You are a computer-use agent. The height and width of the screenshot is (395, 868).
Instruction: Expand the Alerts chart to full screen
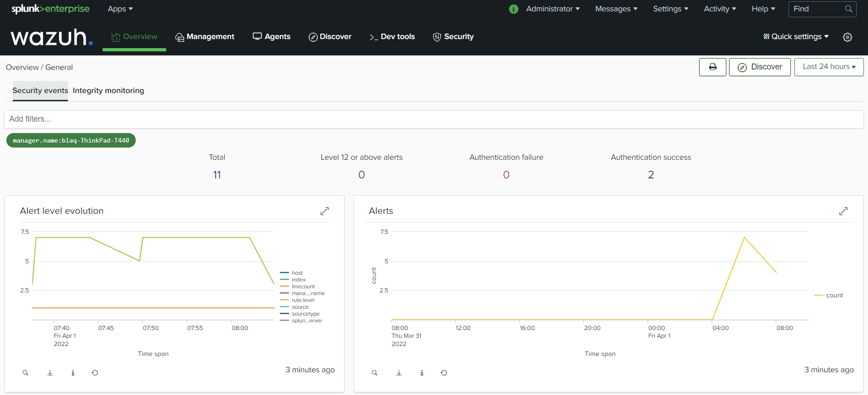(843, 211)
